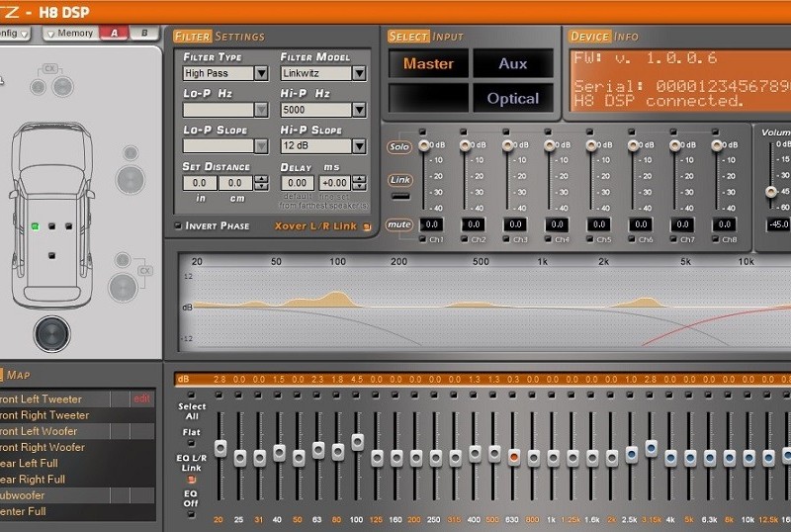Select Subwoofer in the channel map list

30,495
